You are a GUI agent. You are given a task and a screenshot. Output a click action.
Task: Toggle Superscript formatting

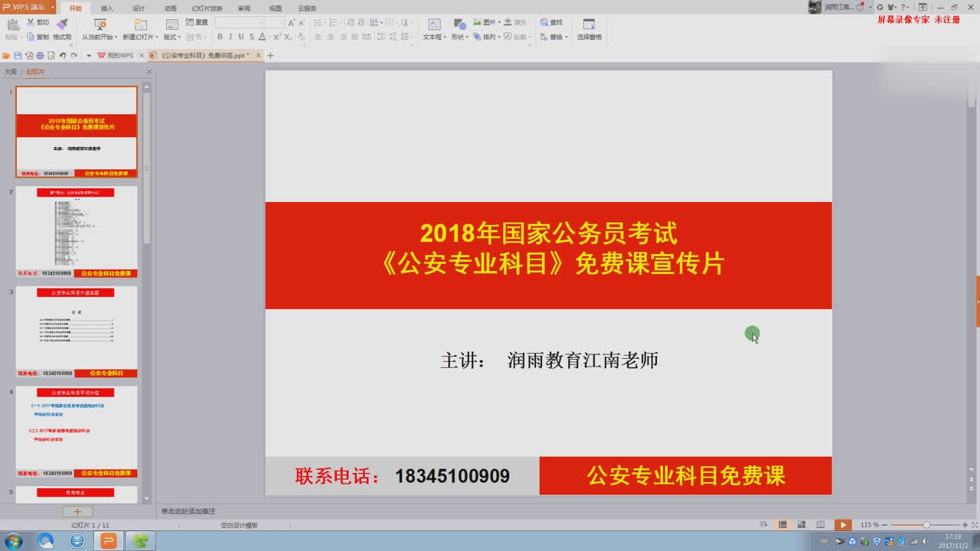click(276, 37)
